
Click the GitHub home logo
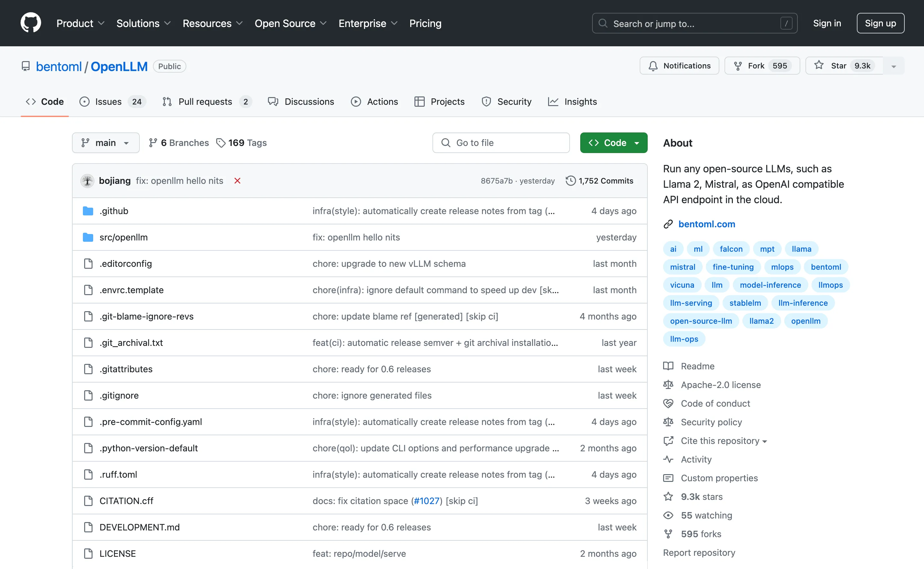pos(30,23)
